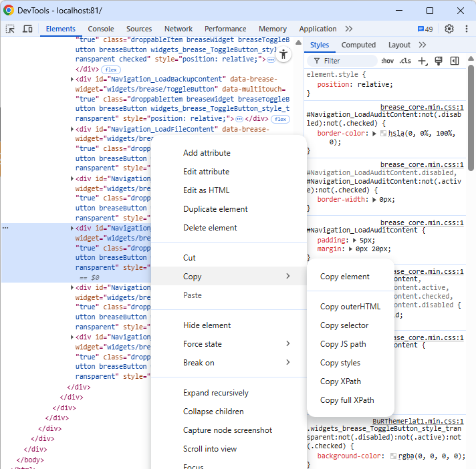Click the accessibility person icon

tap(284, 55)
